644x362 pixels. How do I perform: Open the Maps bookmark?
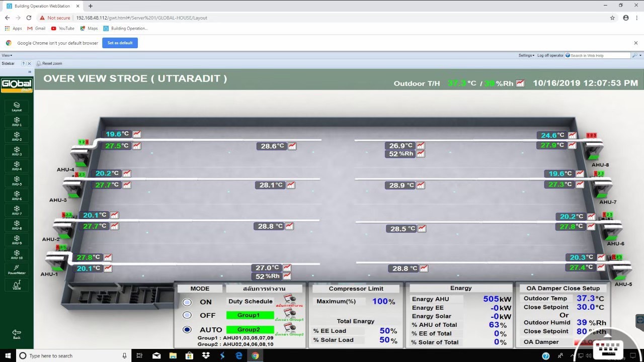click(89, 29)
